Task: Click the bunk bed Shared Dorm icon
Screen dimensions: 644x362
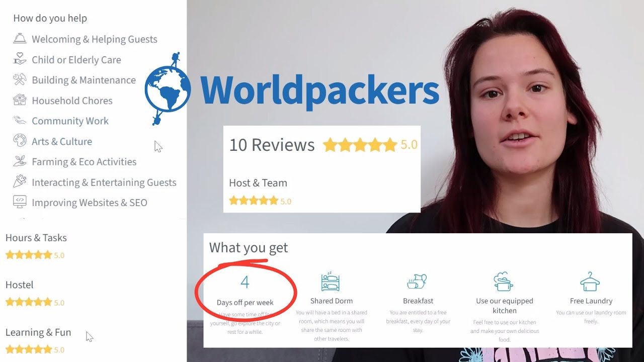Action: click(331, 282)
